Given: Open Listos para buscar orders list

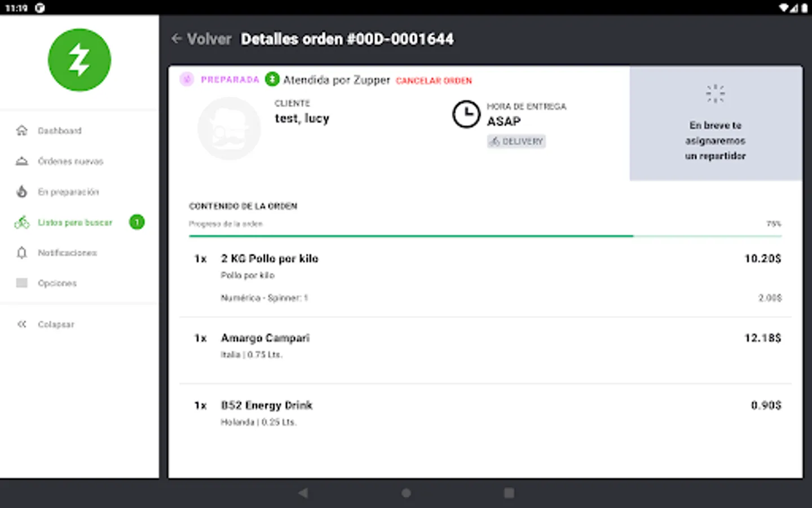Looking at the screenshot, I should click(74, 222).
